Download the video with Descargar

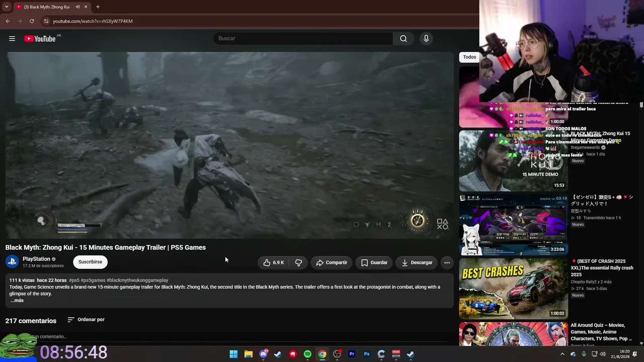(417, 262)
